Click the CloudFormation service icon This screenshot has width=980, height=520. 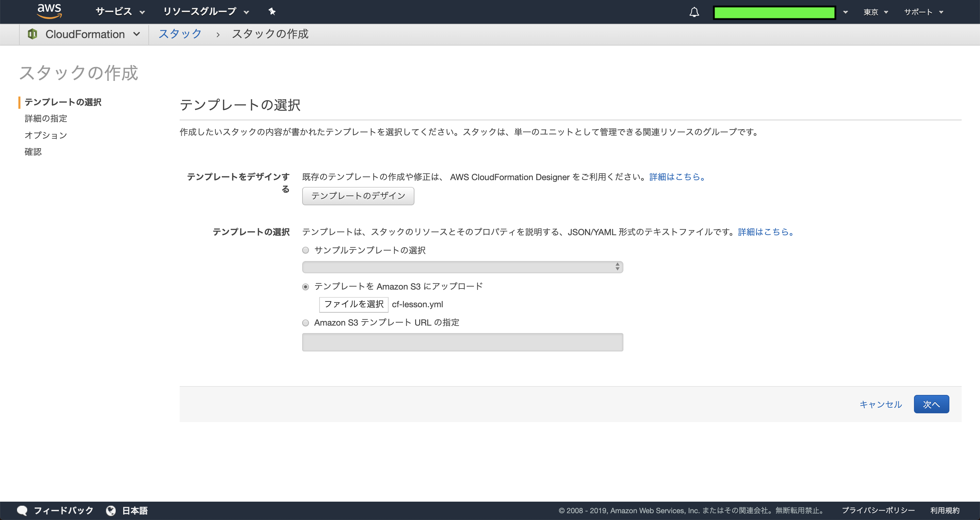tap(32, 34)
